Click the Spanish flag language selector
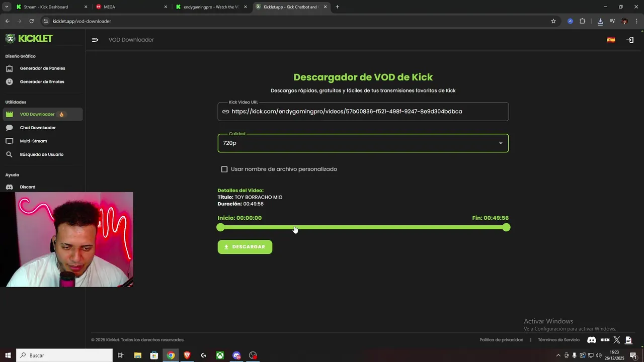 click(611, 40)
